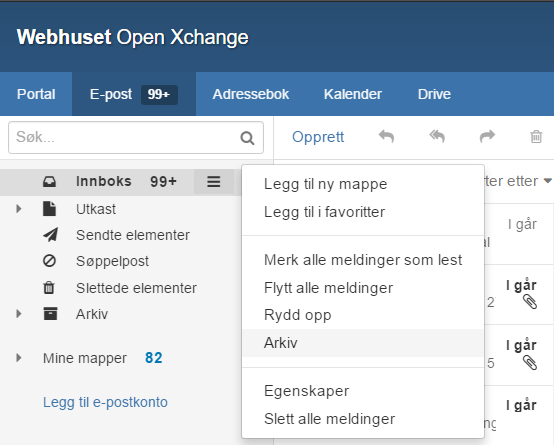Image resolution: width=554 pixels, height=445 pixels.
Task: Expand the Arkiv folder
Action: [x=19, y=314]
